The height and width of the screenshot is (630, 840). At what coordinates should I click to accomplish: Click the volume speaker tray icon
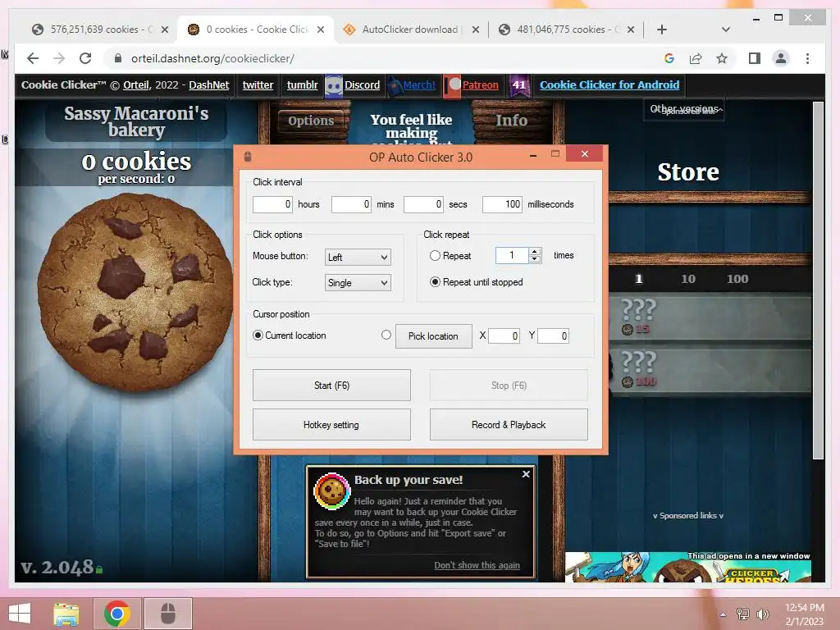pyautogui.click(x=763, y=614)
